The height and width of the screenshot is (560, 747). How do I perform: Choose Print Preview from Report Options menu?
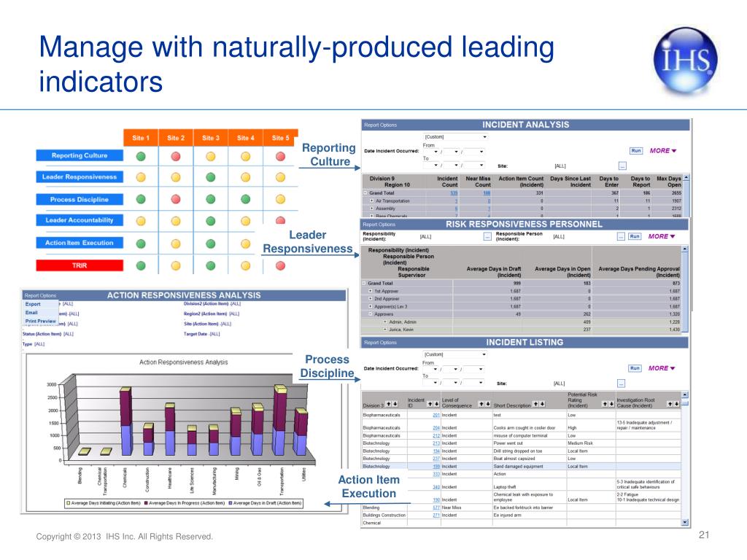click(41, 321)
